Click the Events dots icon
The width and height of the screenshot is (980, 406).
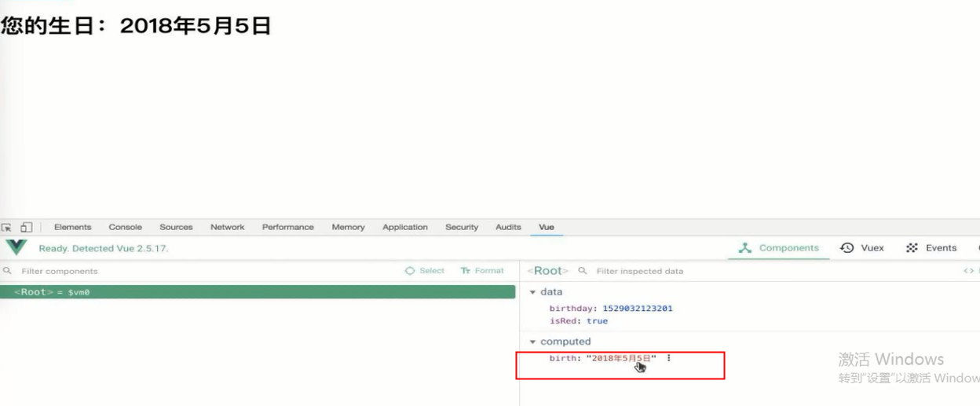coord(912,248)
